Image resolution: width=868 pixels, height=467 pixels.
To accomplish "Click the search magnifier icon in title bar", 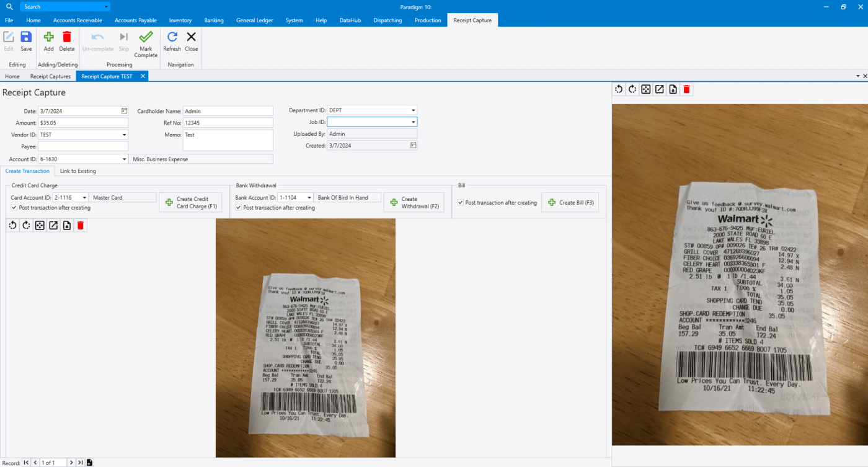I will click(9, 7).
